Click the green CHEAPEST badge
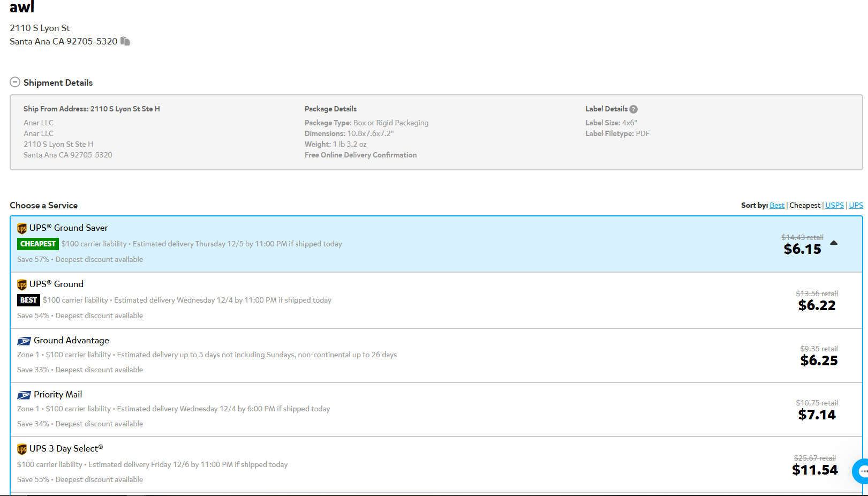 (x=38, y=244)
